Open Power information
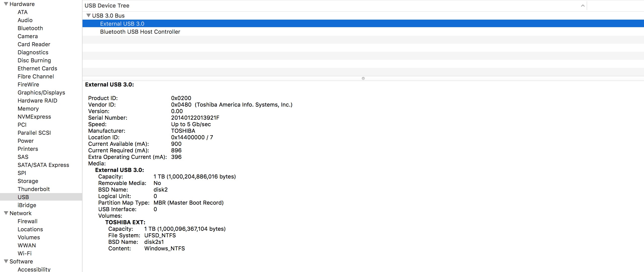The height and width of the screenshot is (272, 644). (x=25, y=141)
